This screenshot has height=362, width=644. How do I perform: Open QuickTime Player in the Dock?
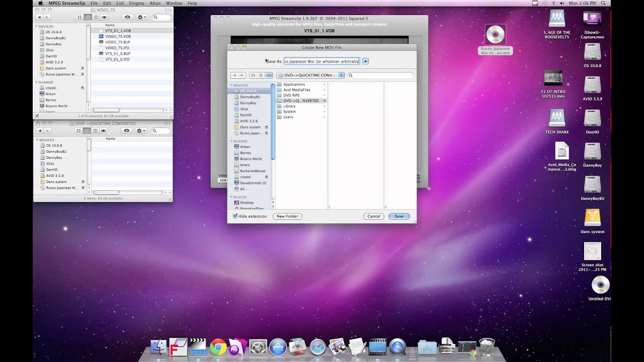pos(397,347)
